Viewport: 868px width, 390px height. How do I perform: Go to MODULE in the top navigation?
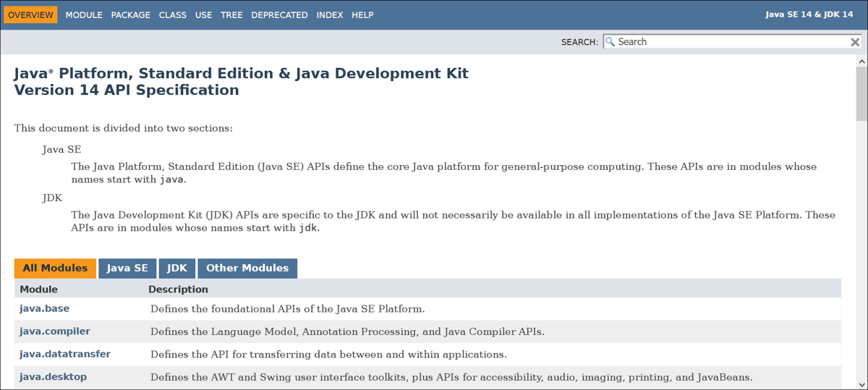tap(84, 14)
